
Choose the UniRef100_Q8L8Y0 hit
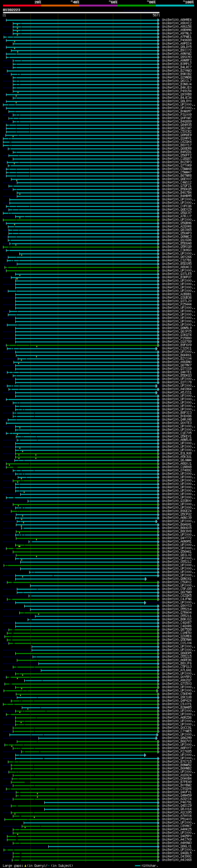click(177, 101)
